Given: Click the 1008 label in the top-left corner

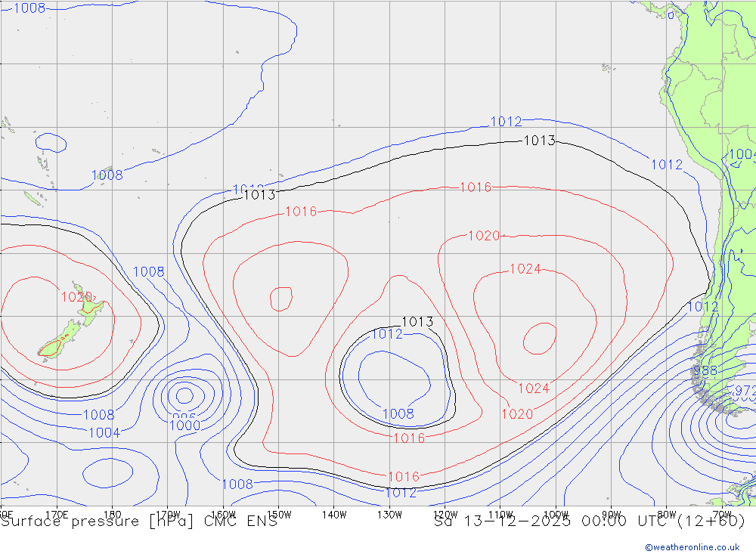Looking at the screenshot, I should [29, 8].
